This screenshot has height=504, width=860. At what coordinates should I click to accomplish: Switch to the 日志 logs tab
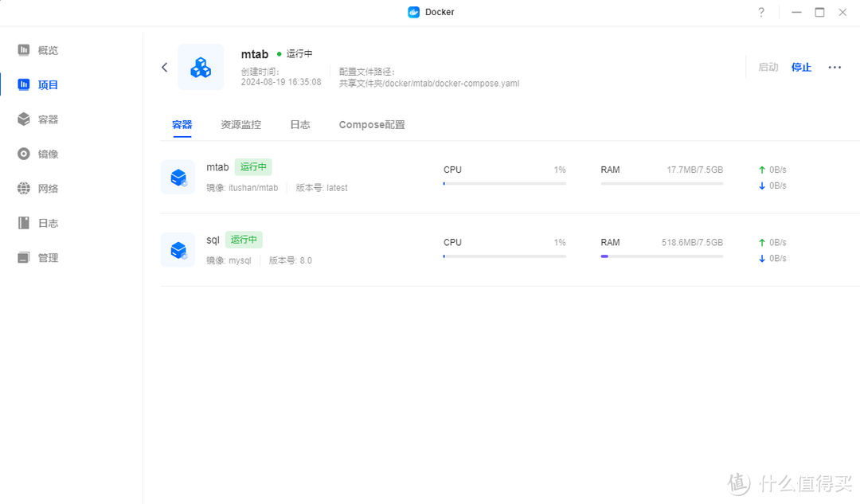(x=299, y=124)
